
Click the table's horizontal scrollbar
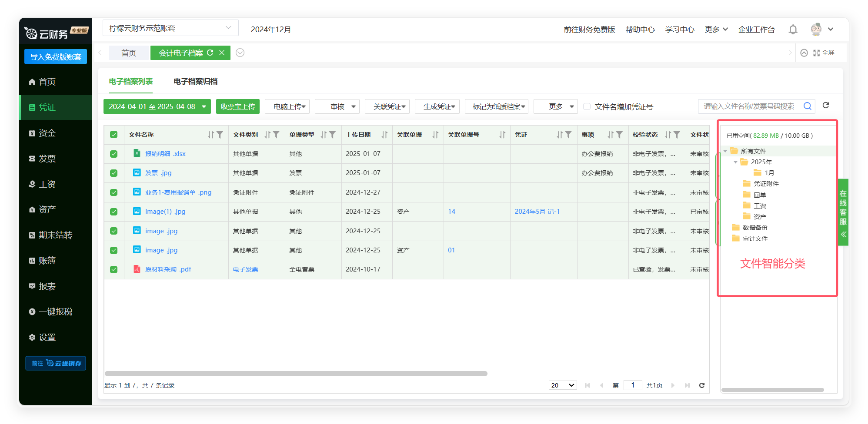[x=296, y=374]
